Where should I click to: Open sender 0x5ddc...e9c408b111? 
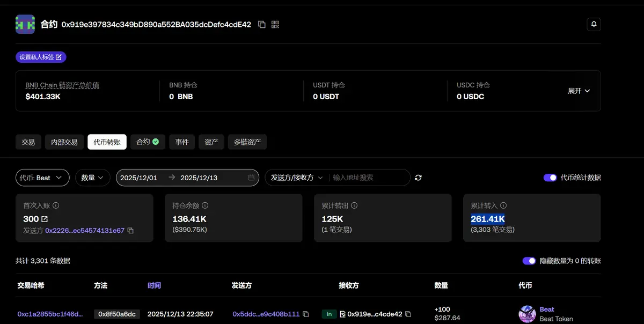266,314
